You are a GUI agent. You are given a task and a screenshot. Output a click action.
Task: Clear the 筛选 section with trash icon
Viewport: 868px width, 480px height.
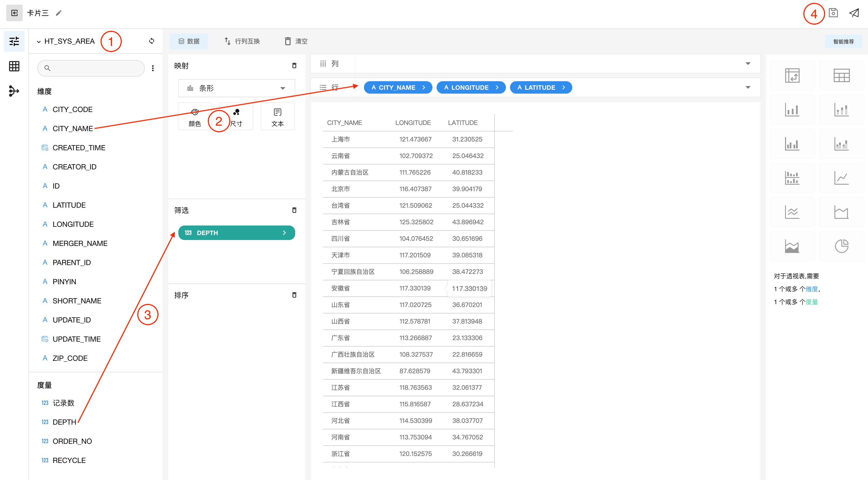(294, 210)
